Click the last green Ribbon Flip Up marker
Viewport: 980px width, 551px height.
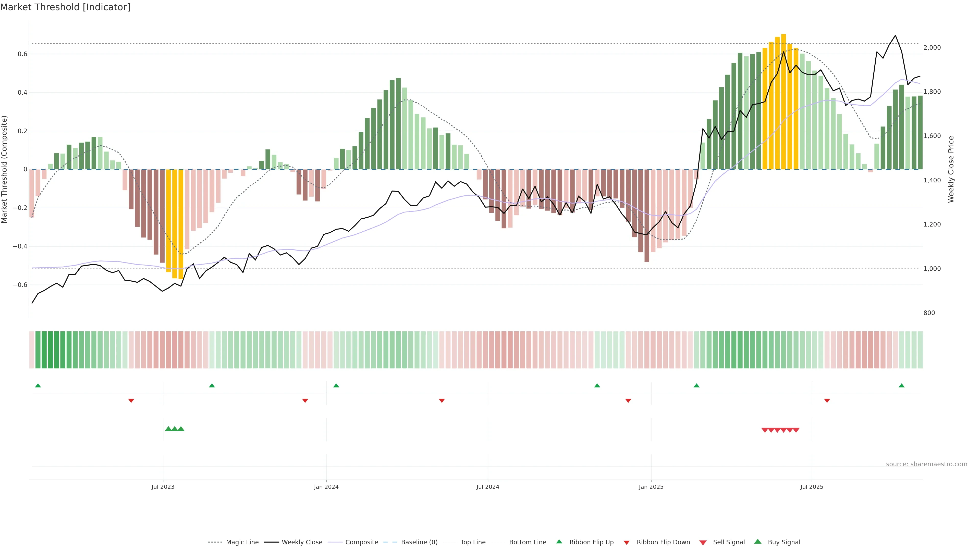(901, 386)
